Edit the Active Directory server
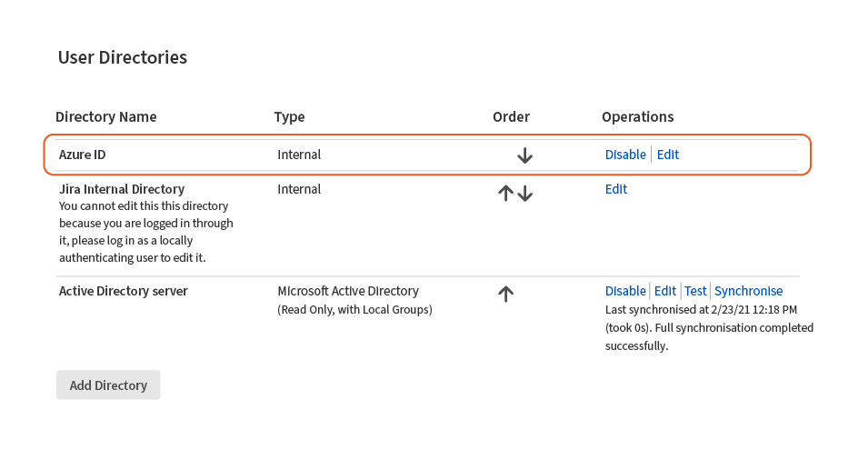The width and height of the screenshot is (868, 450). (665, 291)
